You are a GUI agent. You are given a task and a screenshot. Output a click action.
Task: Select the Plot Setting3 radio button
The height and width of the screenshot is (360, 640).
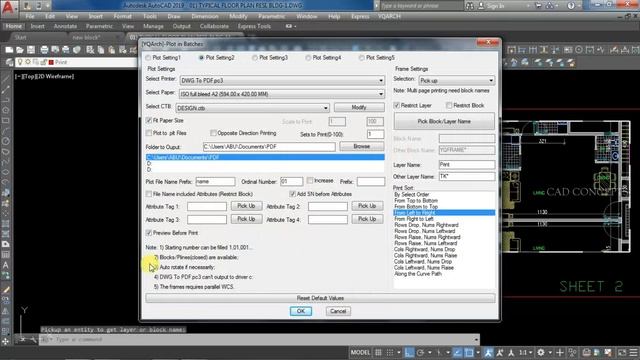point(255,58)
